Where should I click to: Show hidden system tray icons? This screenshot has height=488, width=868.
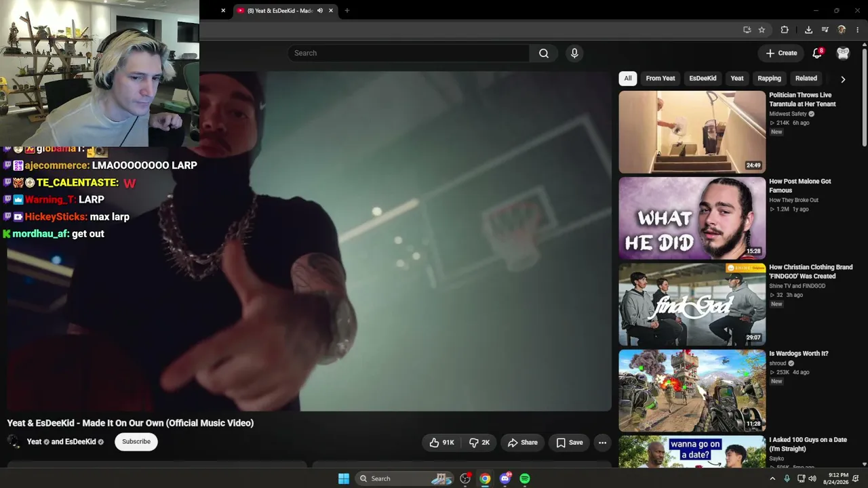pyautogui.click(x=772, y=479)
